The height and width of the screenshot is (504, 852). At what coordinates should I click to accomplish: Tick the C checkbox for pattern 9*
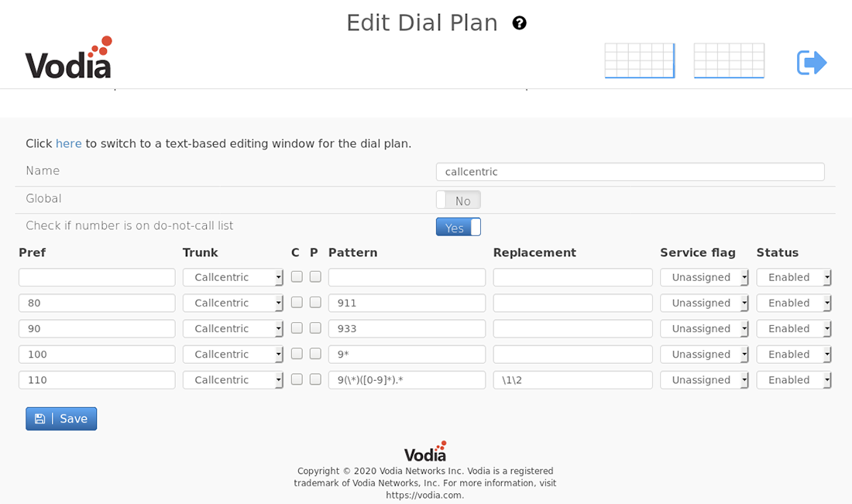click(x=297, y=354)
